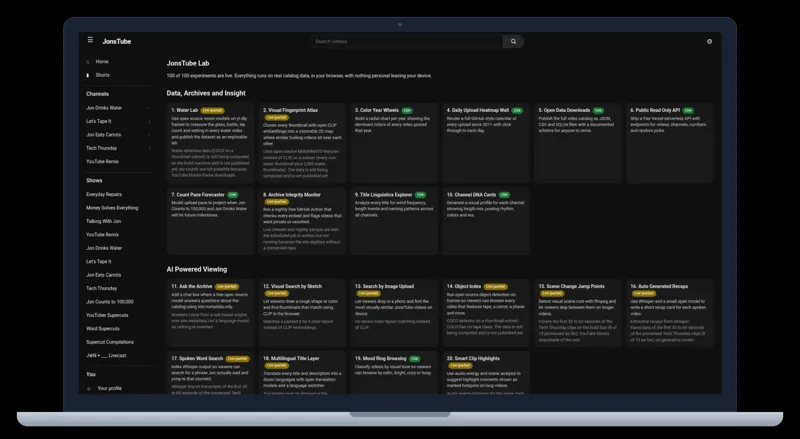The width and height of the screenshot is (800, 439).
Task: Focus the Search videos field
Action: point(406,41)
